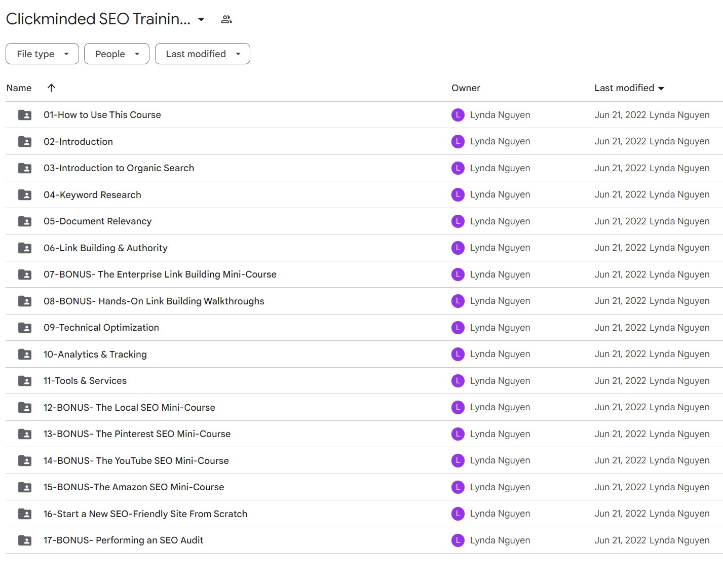Select the 09-Technical Optimization folder name
723x588 pixels.
point(101,328)
